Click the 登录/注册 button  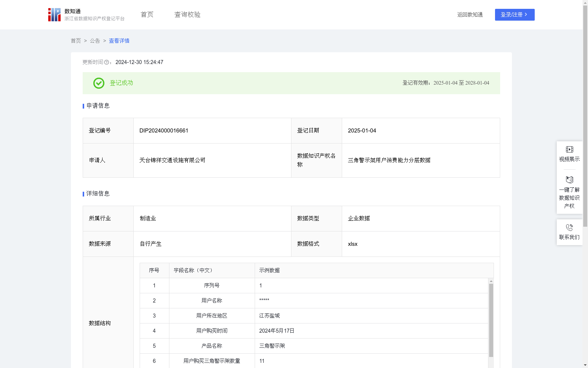(x=514, y=15)
